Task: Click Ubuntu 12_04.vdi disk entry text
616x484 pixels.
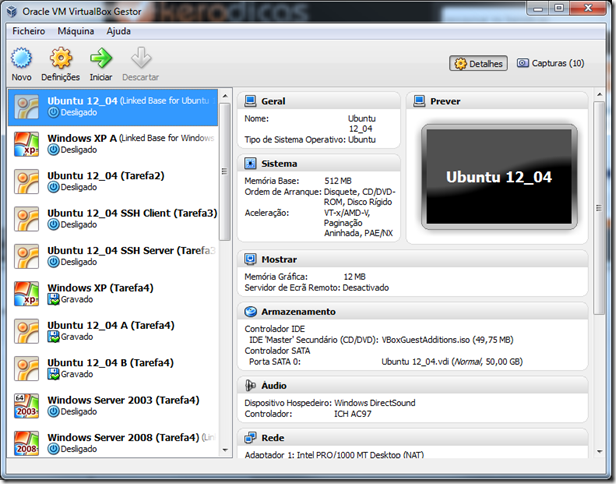Action: tap(452, 361)
